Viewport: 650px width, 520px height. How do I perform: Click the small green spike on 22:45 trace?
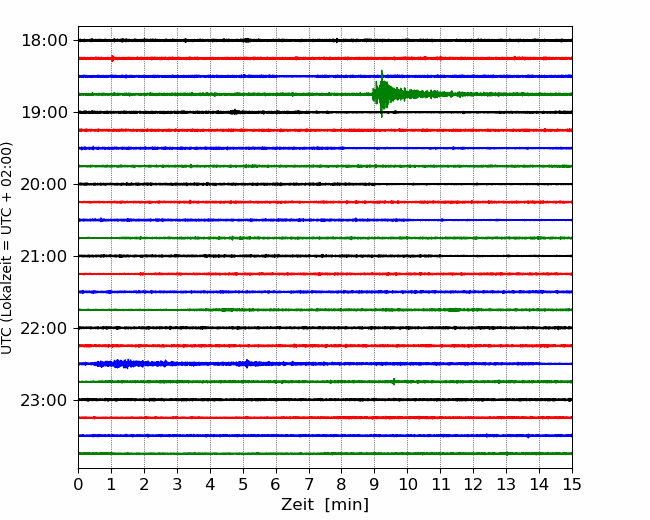coord(394,381)
